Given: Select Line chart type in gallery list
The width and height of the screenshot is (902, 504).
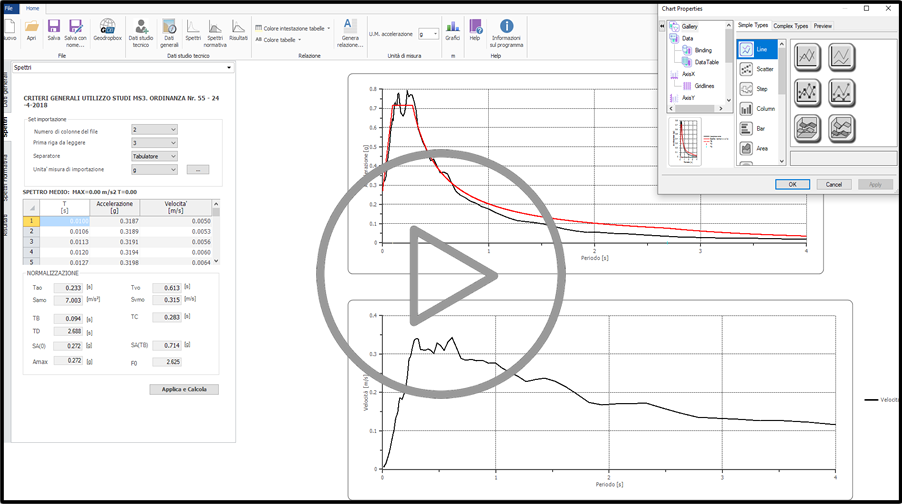Looking at the screenshot, I should 757,49.
